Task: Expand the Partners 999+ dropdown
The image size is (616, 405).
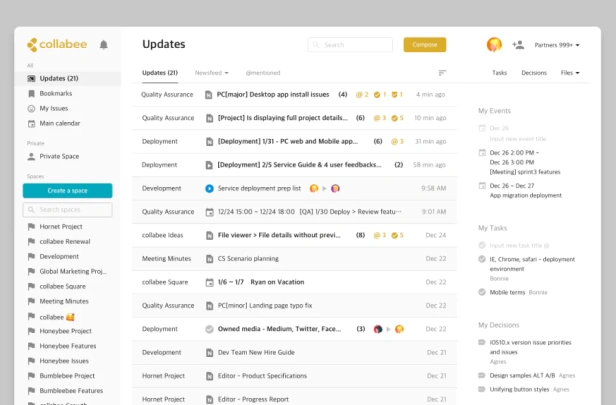Action: [x=557, y=45]
